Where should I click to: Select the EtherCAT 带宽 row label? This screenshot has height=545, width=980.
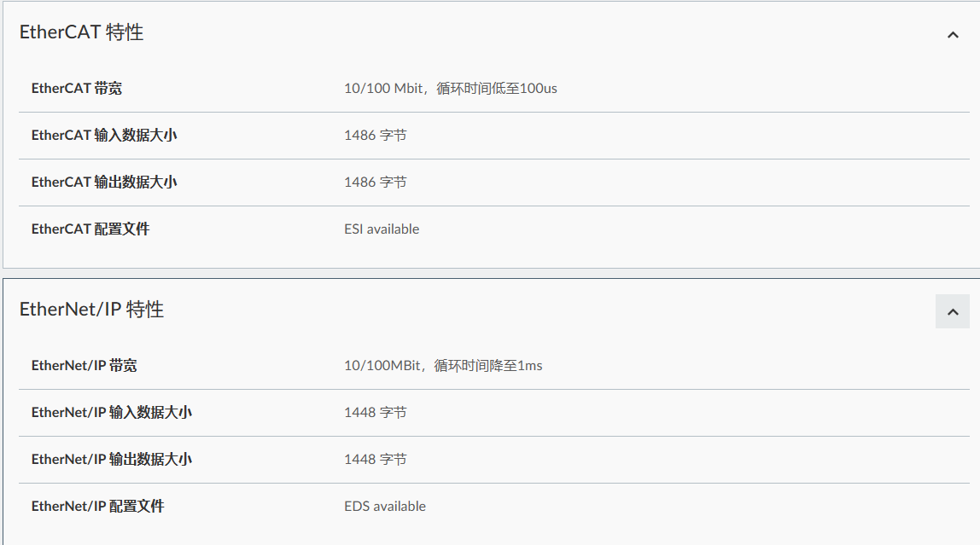tap(77, 89)
